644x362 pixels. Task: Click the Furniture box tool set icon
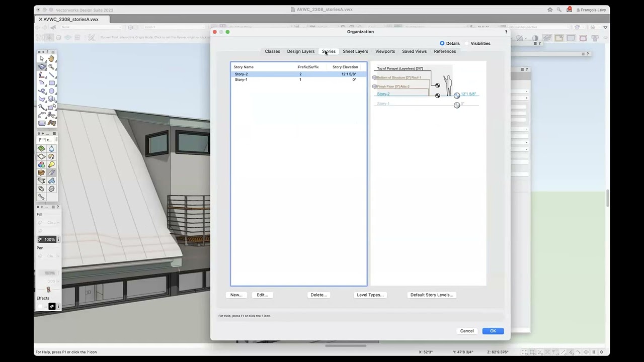[42, 172]
